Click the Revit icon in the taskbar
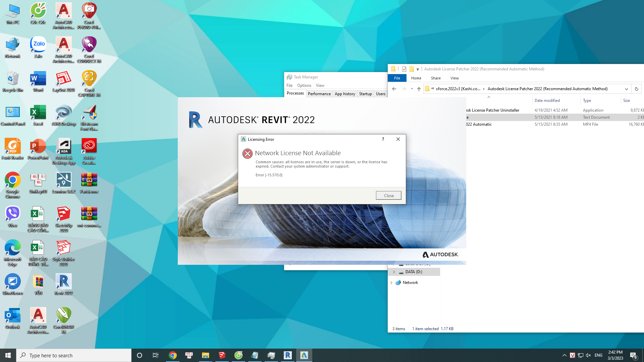Screen dimensions: 644x362 click(288, 355)
